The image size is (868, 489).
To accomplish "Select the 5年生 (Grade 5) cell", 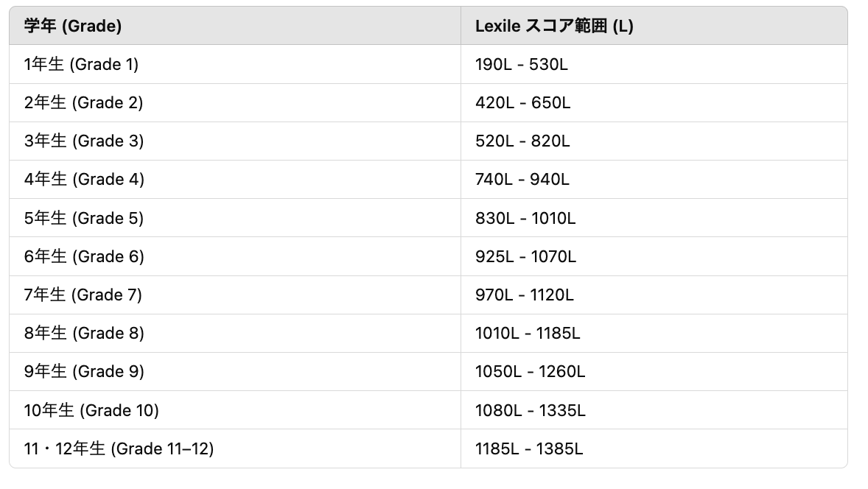I will (83, 219).
